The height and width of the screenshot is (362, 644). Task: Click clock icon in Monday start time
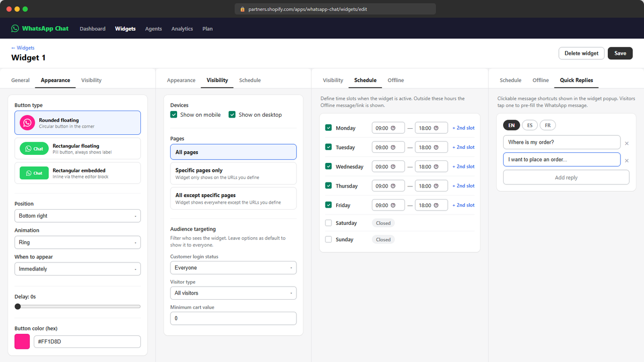pyautogui.click(x=393, y=128)
